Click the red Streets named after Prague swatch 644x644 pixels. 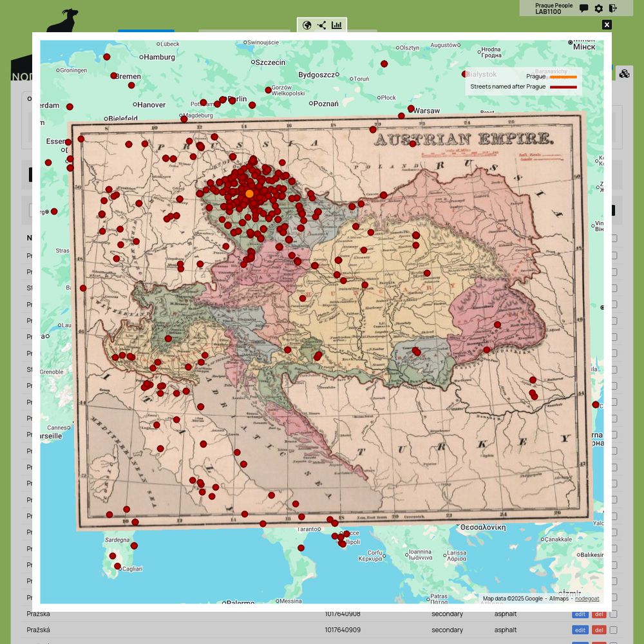pos(563,87)
